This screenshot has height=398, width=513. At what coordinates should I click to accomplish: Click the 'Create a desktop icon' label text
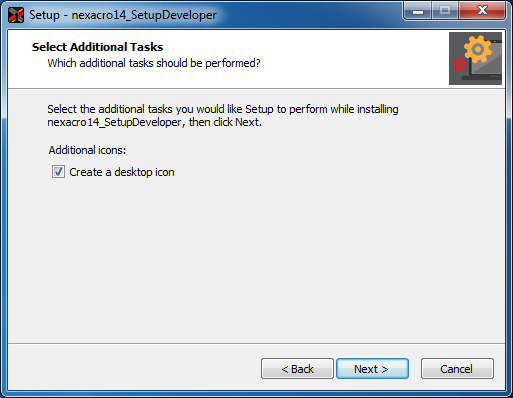click(122, 172)
